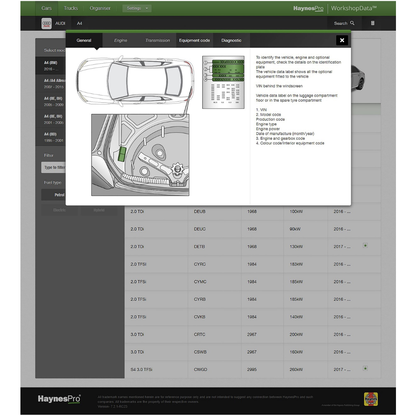Click the HaynesPro WorkshopData logo in the header
416x416 pixels.
point(335,8)
